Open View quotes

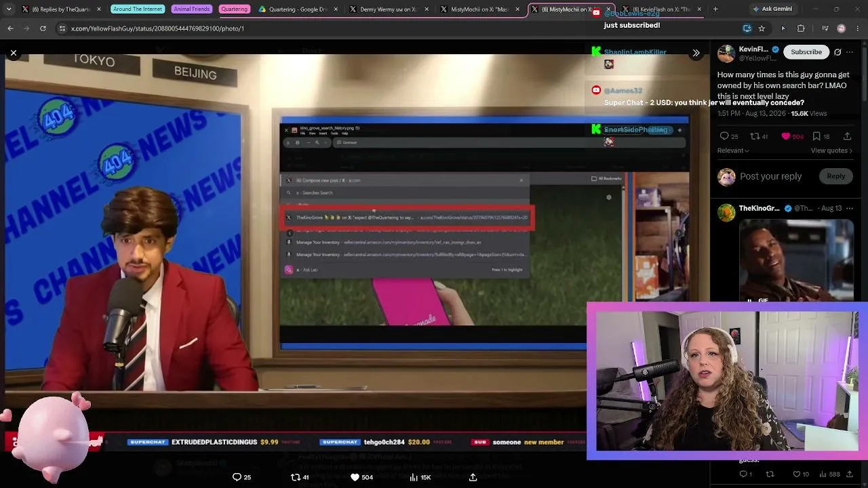coord(833,150)
